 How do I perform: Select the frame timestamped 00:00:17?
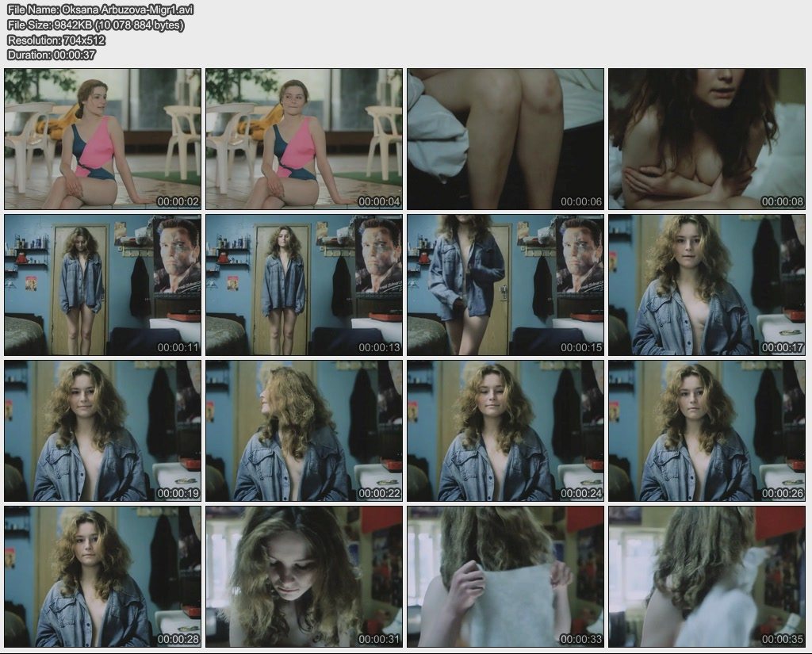(x=707, y=285)
